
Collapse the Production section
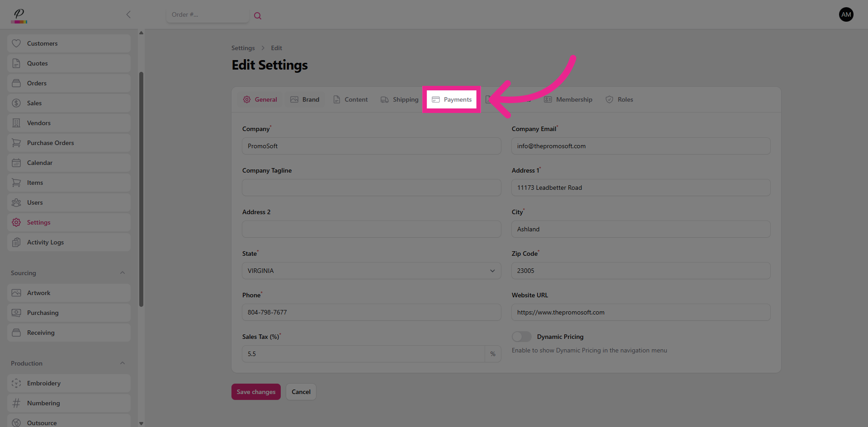(123, 363)
